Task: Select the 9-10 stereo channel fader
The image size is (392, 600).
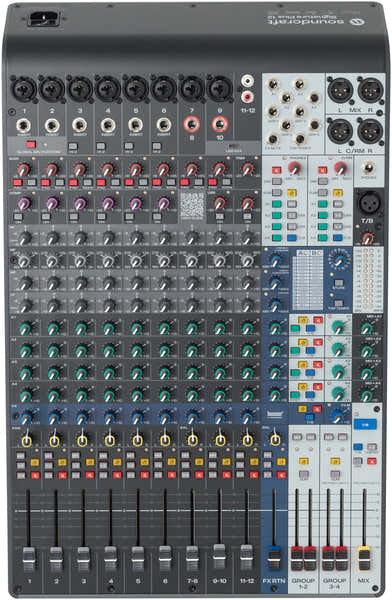Action: coord(219,556)
